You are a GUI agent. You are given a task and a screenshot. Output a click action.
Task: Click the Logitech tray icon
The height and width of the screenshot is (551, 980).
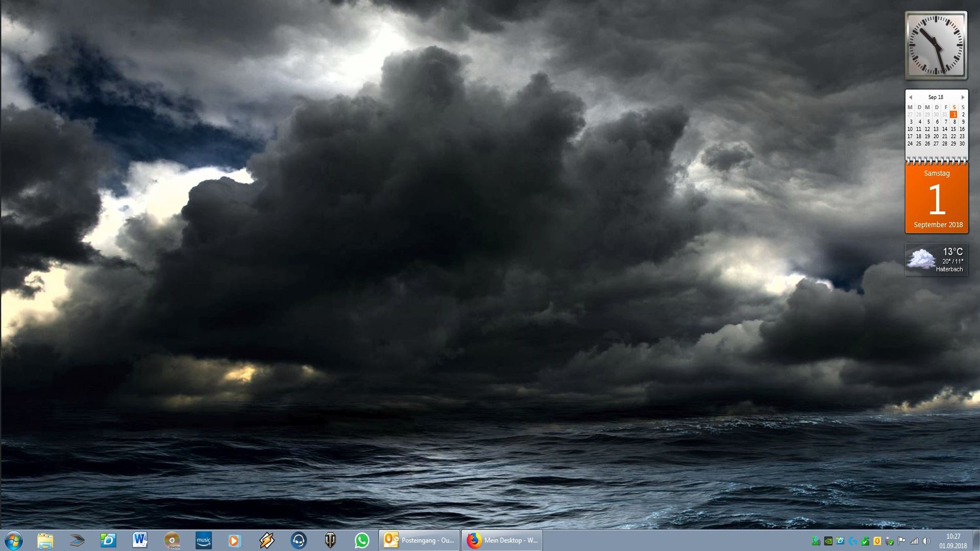pos(853,541)
